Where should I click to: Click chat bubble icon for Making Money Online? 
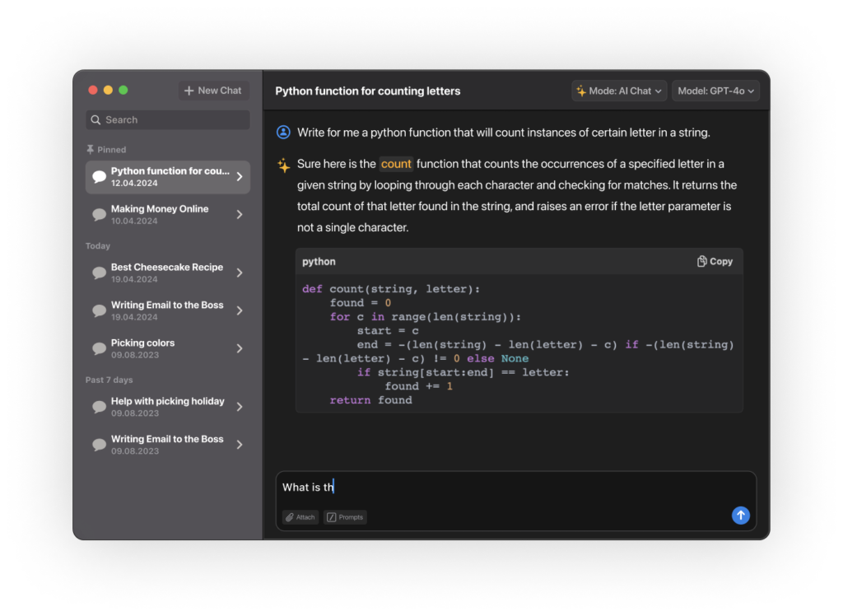(99, 214)
